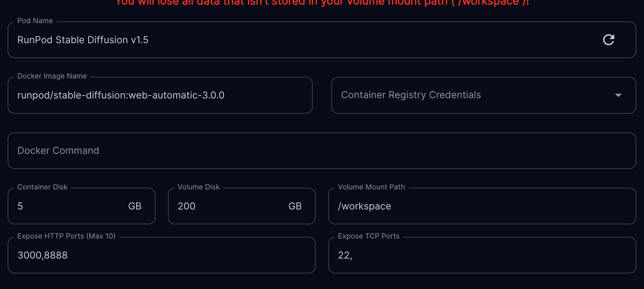
Task: Click the GB unit in Container Disk
Action: (x=135, y=206)
